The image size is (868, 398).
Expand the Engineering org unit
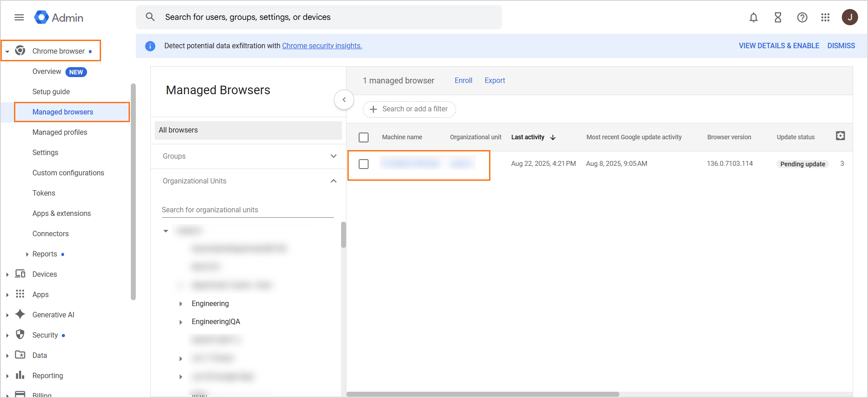pyautogui.click(x=180, y=304)
